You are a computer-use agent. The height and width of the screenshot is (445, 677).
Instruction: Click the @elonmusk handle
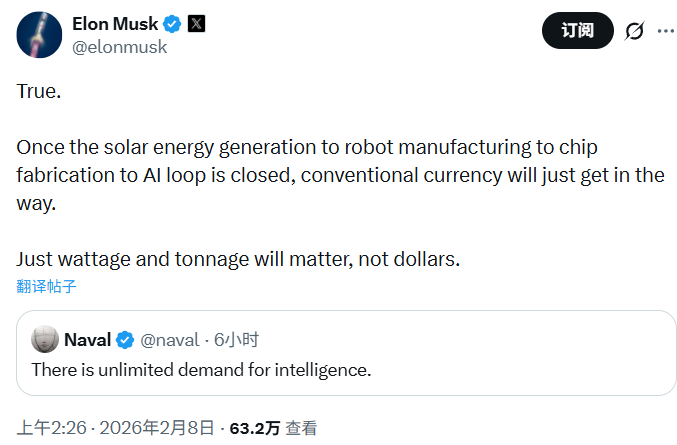tap(119, 46)
